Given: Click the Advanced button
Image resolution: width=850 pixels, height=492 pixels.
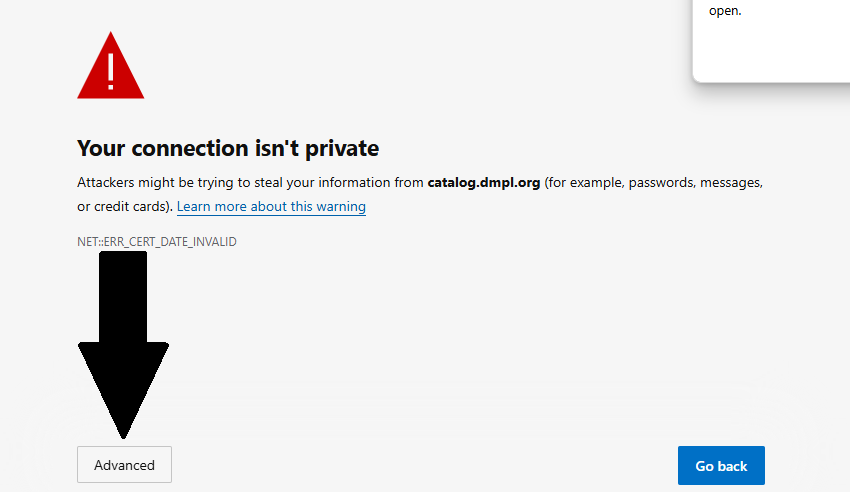Looking at the screenshot, I should point(124,465).
